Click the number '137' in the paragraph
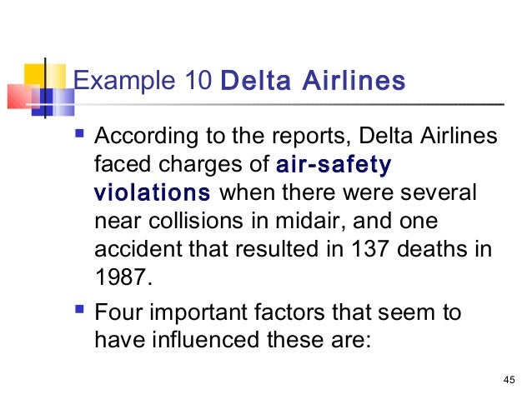 point(369,248)
